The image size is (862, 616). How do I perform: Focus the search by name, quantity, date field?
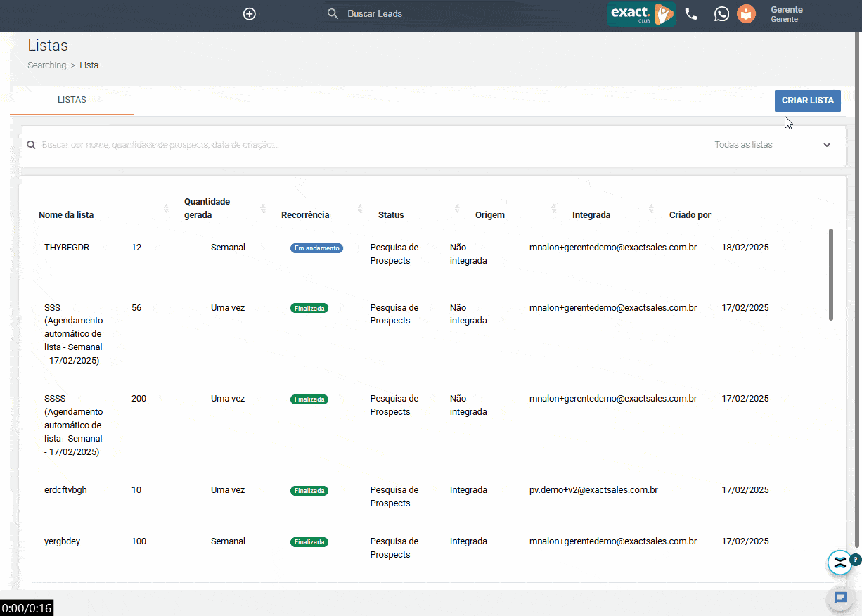click(x=197, y=145)
